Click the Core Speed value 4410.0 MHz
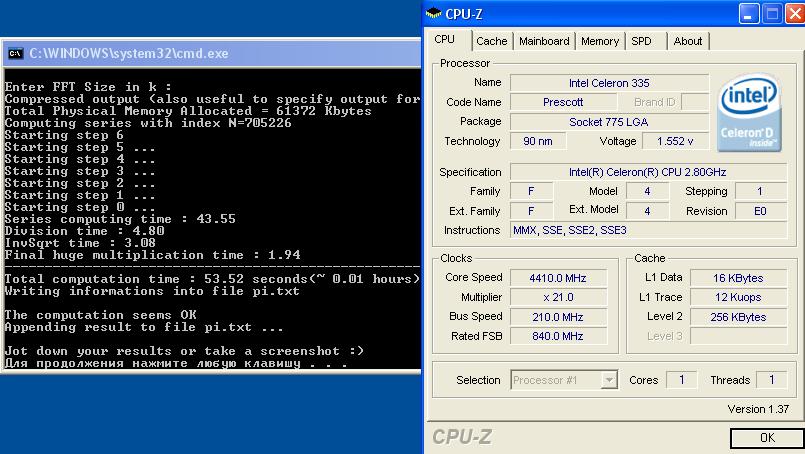The image size is (805, 454). [x=558, y=278]
